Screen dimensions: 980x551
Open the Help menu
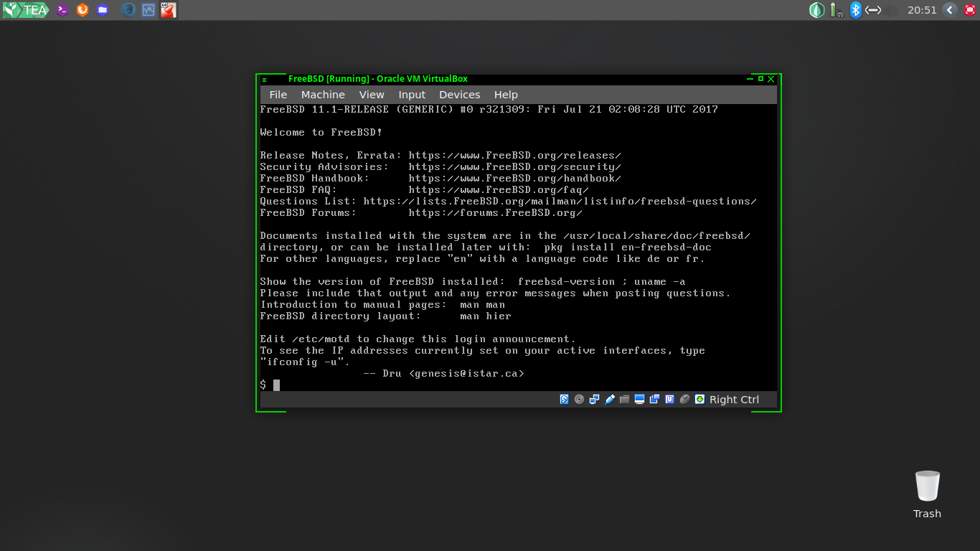click(x=506, y=95)
